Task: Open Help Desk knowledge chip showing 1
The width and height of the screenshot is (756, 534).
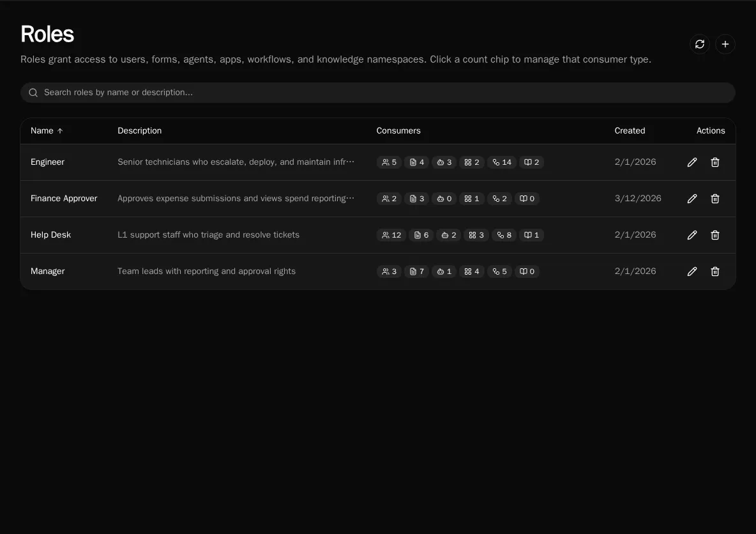Action: coord(531,235)
